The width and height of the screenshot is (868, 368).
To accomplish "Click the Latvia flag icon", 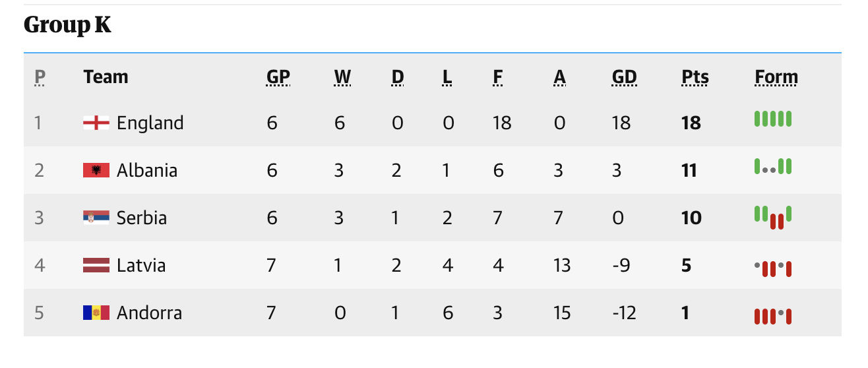I will (96, 265).
